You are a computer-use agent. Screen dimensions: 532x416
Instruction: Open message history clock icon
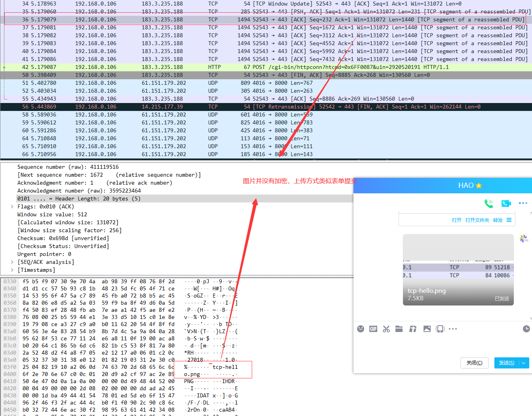click(526, 329)
